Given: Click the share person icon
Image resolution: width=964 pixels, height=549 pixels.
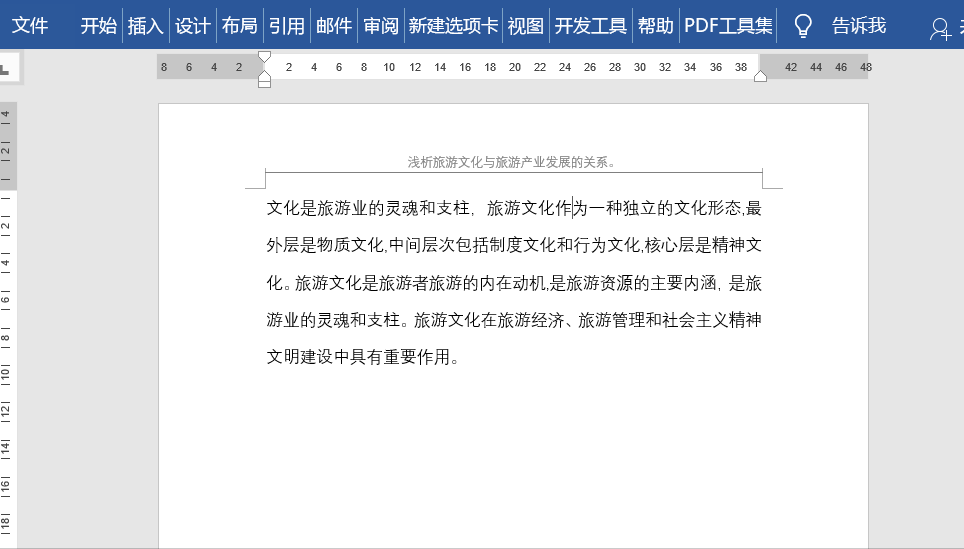Looking at the screenshot, I should click(x=940, y=28).
